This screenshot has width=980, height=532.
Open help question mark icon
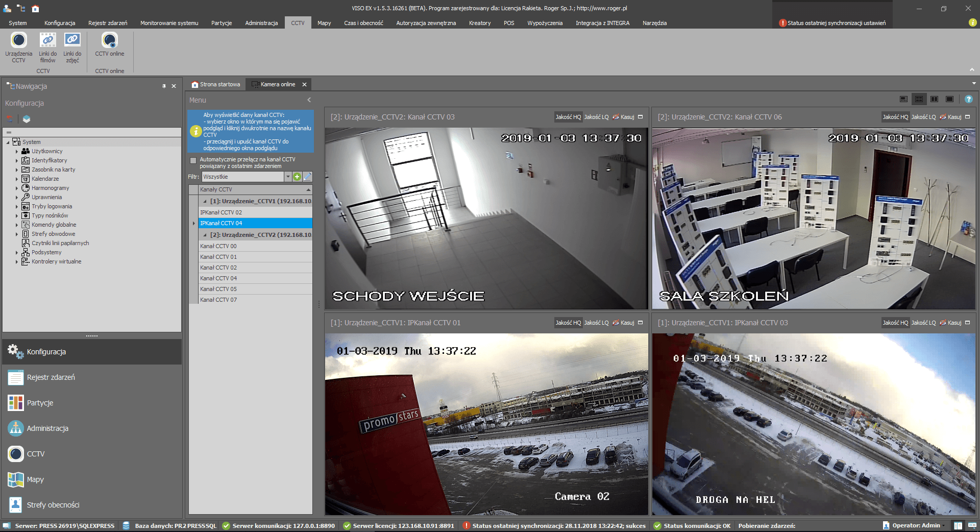pos(968,99)
